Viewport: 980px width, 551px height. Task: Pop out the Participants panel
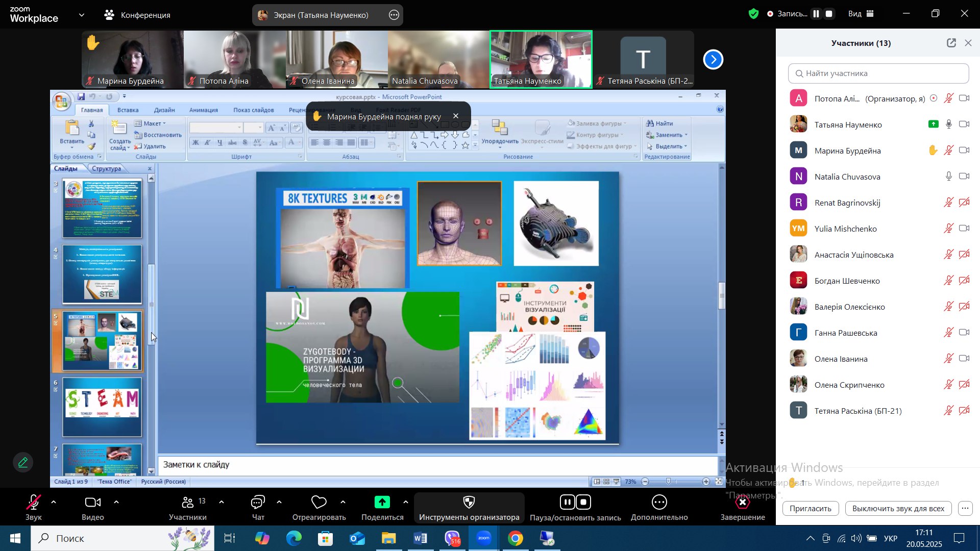tap(951, 43)
